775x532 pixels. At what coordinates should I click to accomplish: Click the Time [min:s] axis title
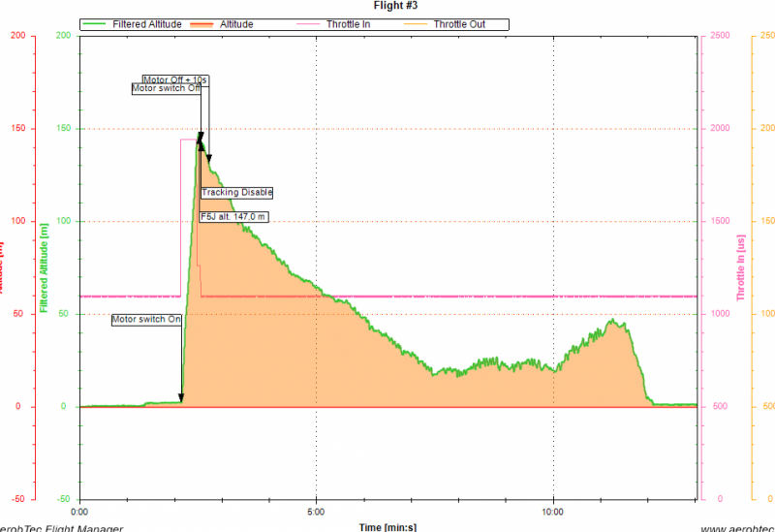(387, 526)
